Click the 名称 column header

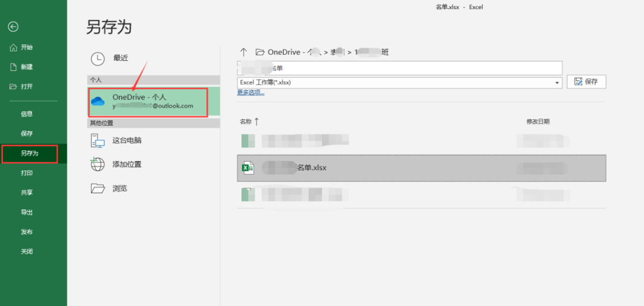click(246, 122)
